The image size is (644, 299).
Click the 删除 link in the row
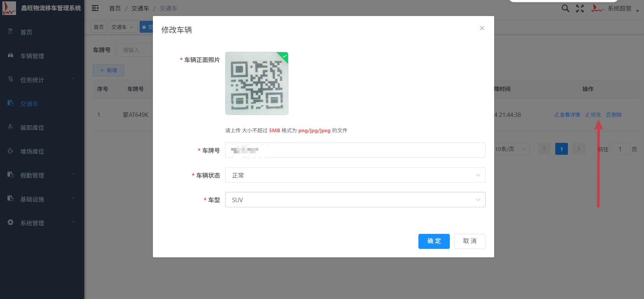tap(614, 115)
